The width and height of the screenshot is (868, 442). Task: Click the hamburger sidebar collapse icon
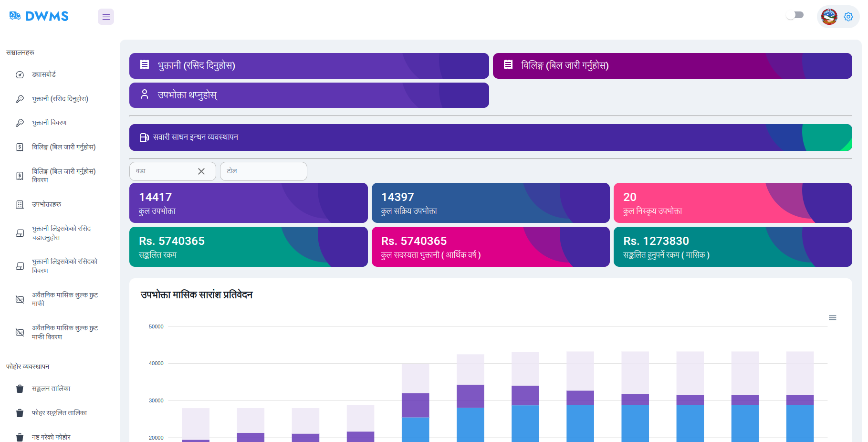pos(106,17)
